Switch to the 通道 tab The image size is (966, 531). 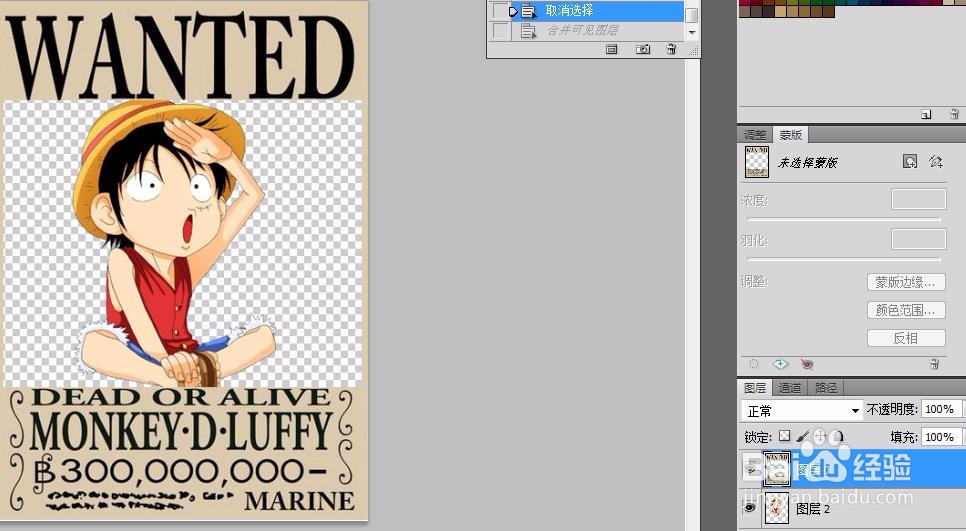[790, 387]
